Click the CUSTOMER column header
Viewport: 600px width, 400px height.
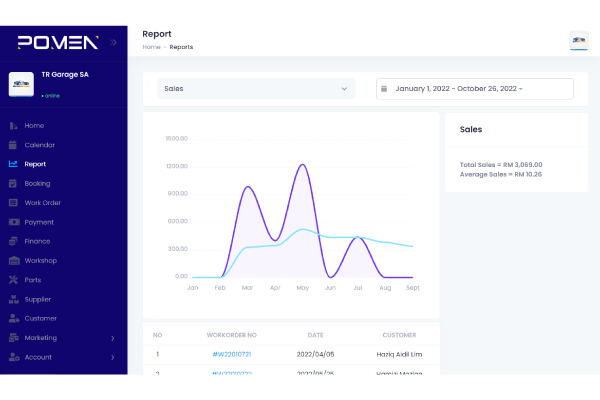point(399,335)
